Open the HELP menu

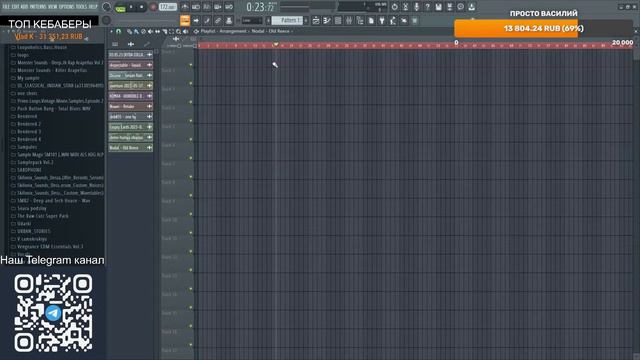[93, 7]
